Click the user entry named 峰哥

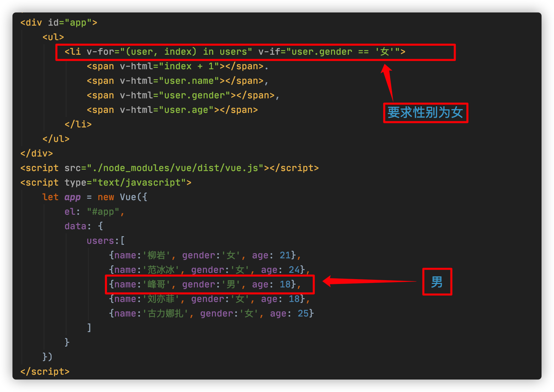[205, 284]
